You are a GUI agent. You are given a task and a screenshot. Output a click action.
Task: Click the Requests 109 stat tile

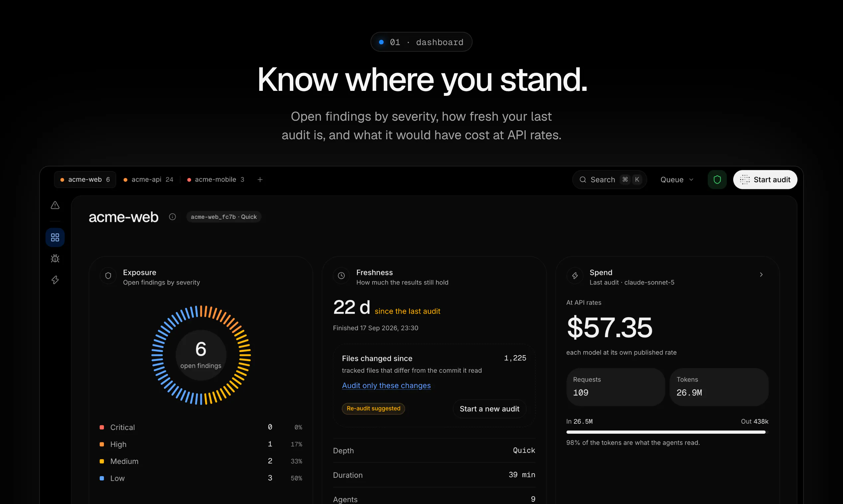[616, 387]
